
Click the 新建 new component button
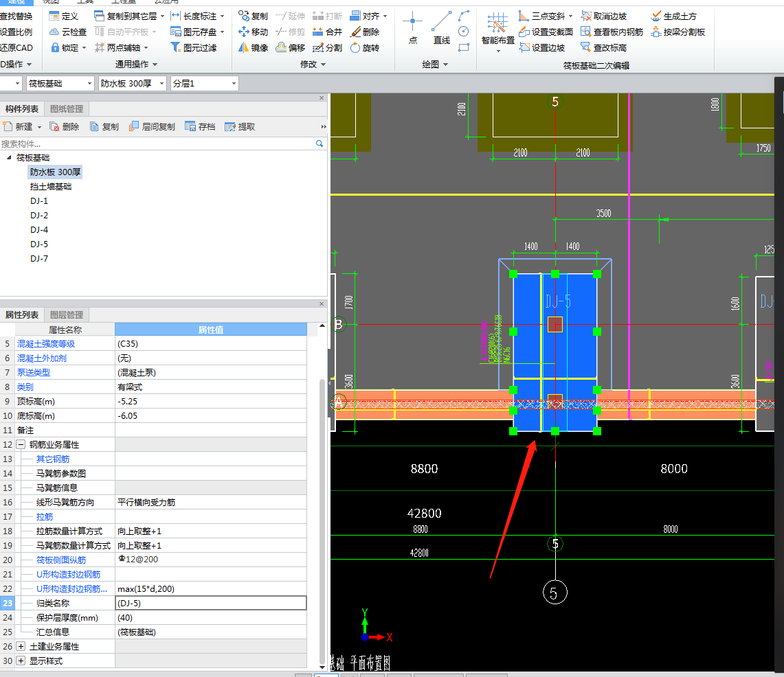[x=22, y=127]
